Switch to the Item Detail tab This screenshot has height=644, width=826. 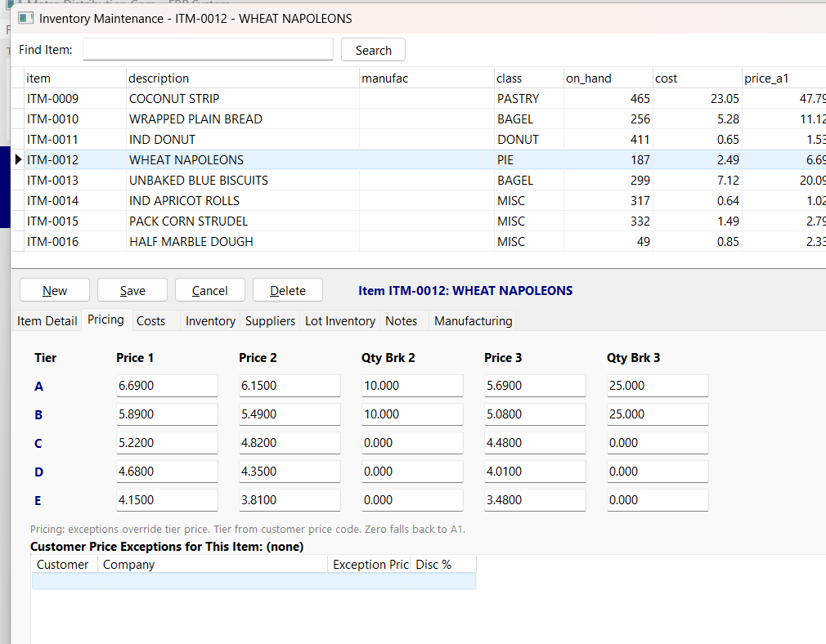click(47, 320)
